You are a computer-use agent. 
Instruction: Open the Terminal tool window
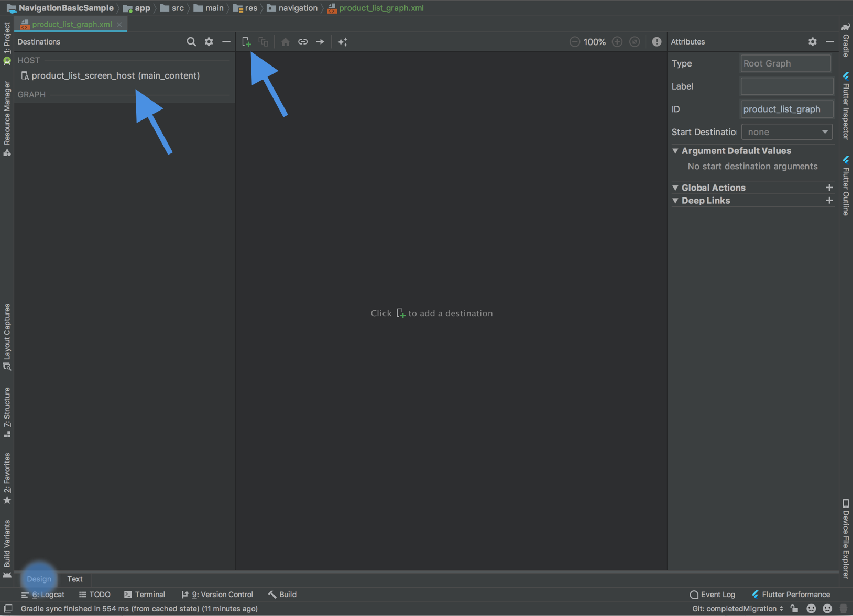pyautogui.click(x=145, y=595)
